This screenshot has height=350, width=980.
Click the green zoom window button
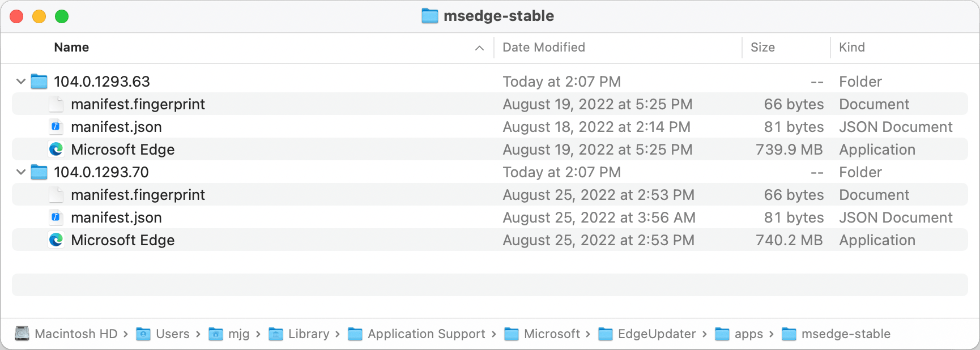click(62, 16)
